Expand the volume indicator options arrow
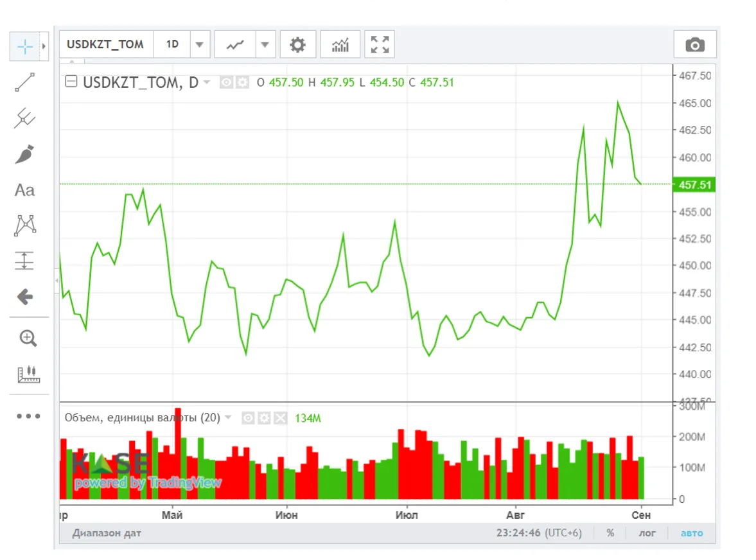The width and height of the screenshot is (756, 560). coord(228,418)
